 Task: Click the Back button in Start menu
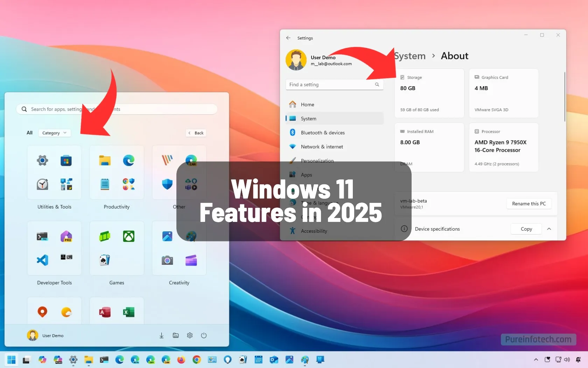196,133
